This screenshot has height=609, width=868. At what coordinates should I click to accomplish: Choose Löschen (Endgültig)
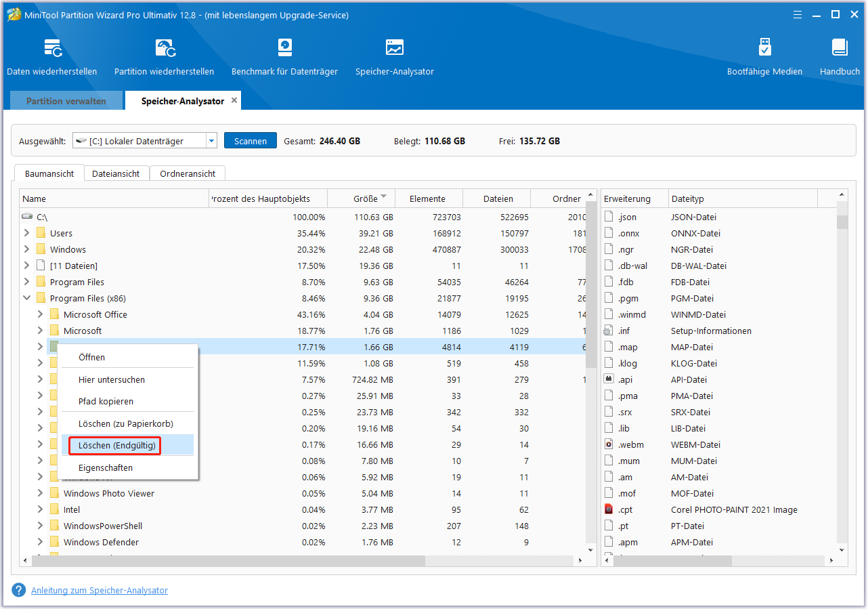click(x=127, y=445)
